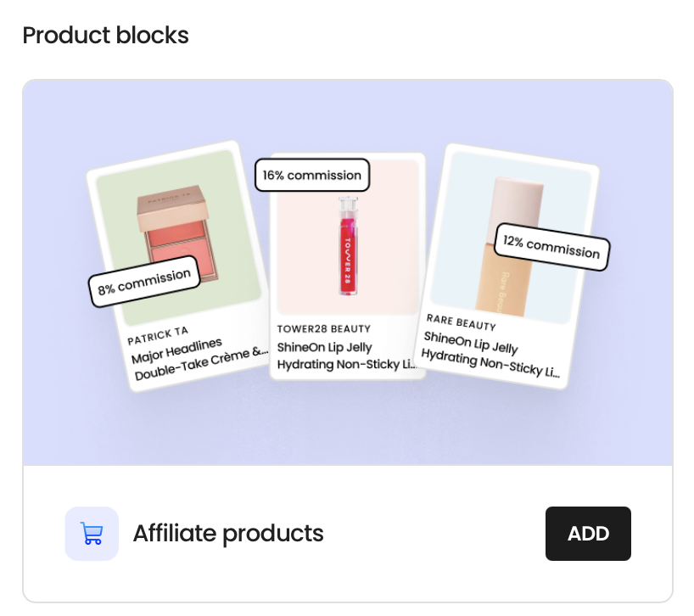Click the red Tower 28 lip gloss tube
The image size is (694, 616).
tap(348, 245)
